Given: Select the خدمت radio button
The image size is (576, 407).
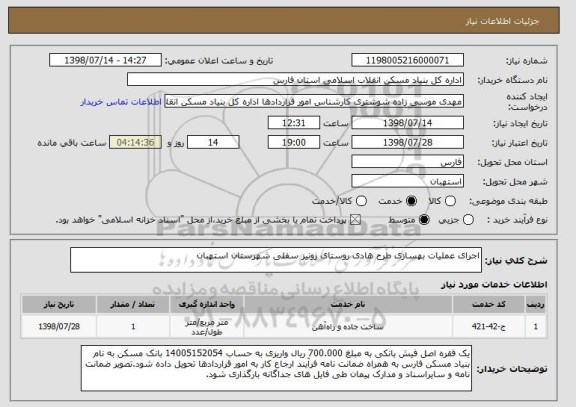Looking at the screenshot, I should click(x=411, y=201).
